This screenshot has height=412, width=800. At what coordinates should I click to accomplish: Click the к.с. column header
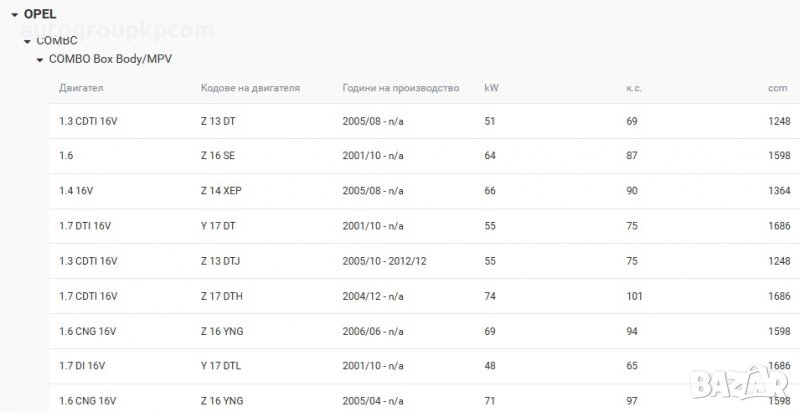[x=633, y=88]
